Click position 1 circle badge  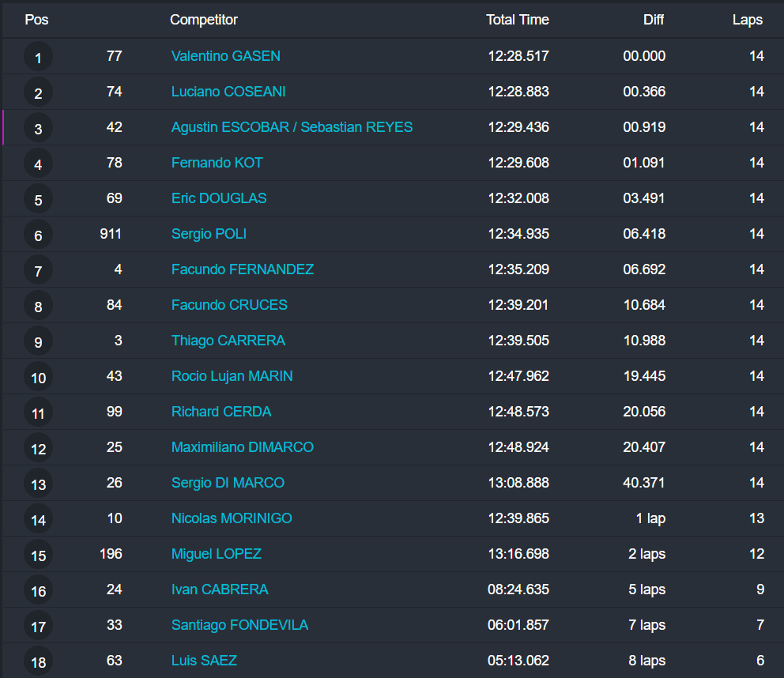point(38,58)
